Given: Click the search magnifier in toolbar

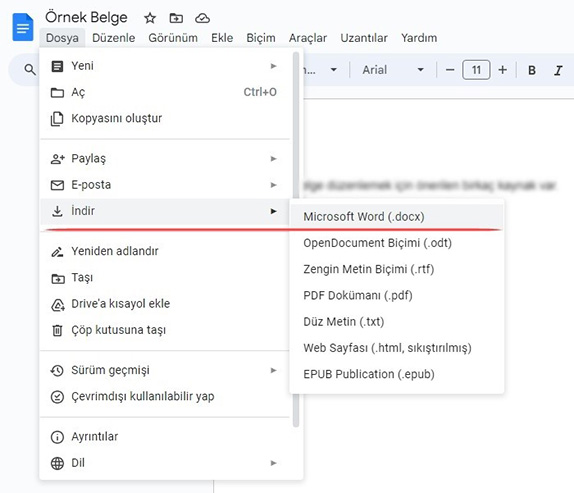Looking at the screenshot, I should click(30, 70).
